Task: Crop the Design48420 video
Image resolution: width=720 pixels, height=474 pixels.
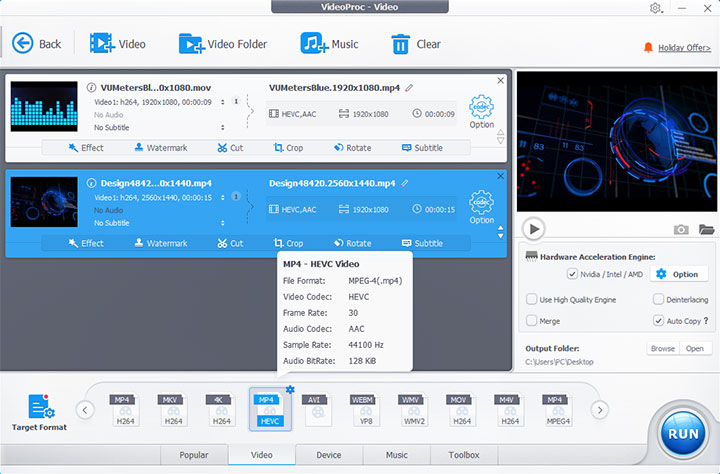Action: click(x=288, y=243)
